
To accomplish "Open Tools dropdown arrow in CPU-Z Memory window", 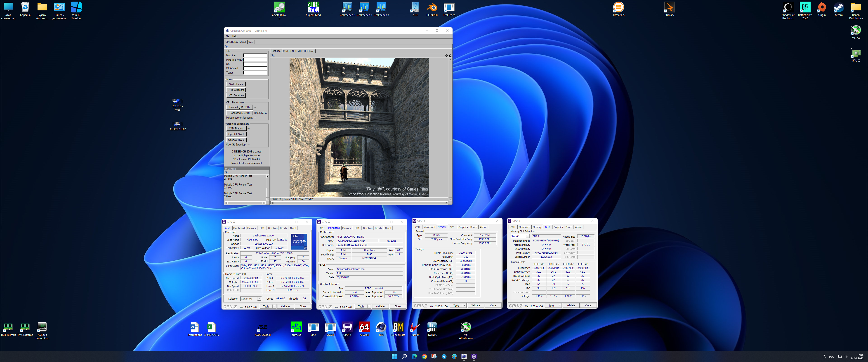I will [465, 305].
